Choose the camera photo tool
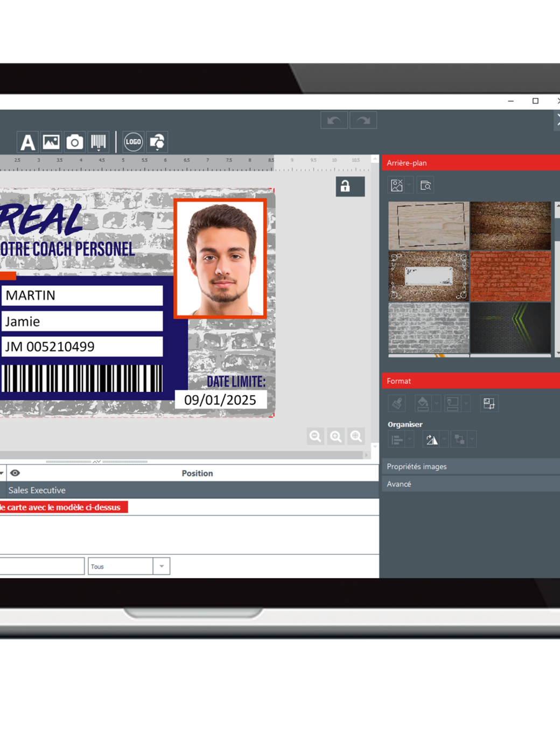Screen dimensions: 560x732 point(75,142)
